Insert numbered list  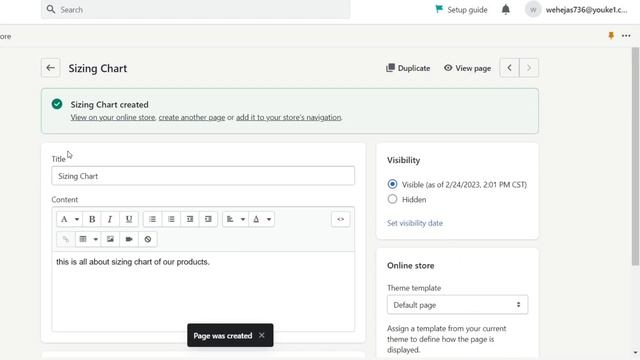coord(171,219)
